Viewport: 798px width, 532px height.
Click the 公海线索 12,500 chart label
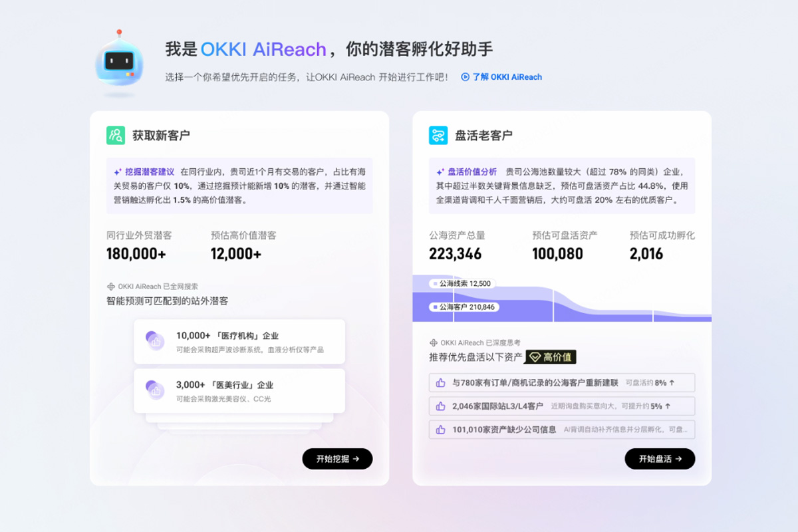tap(462, 283)
